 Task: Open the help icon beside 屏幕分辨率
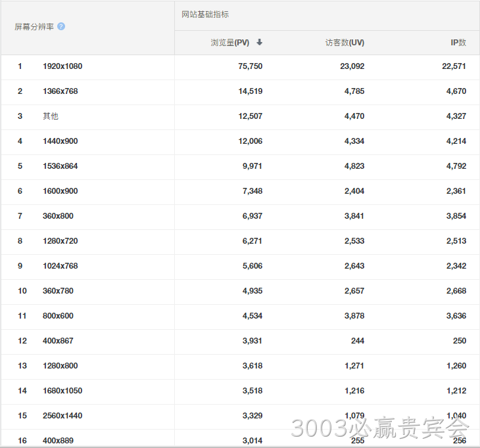[61, 27]
